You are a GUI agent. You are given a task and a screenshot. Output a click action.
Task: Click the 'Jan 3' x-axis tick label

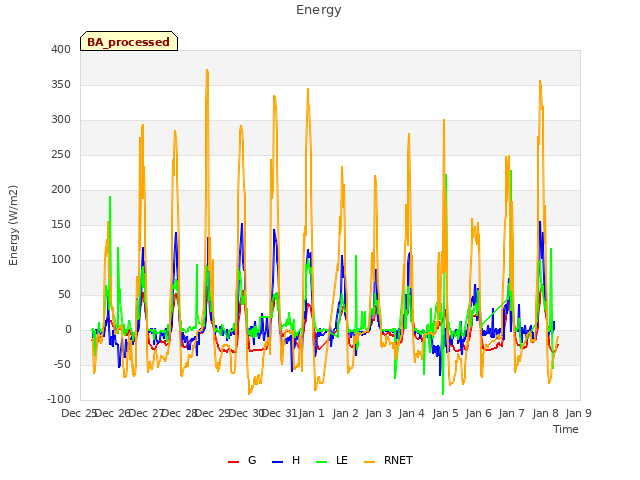(379, 413)
